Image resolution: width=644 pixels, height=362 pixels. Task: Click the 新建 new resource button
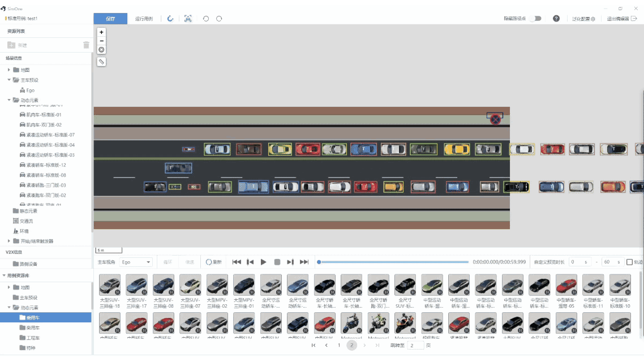pyautogui.click(x=17, y=45)
